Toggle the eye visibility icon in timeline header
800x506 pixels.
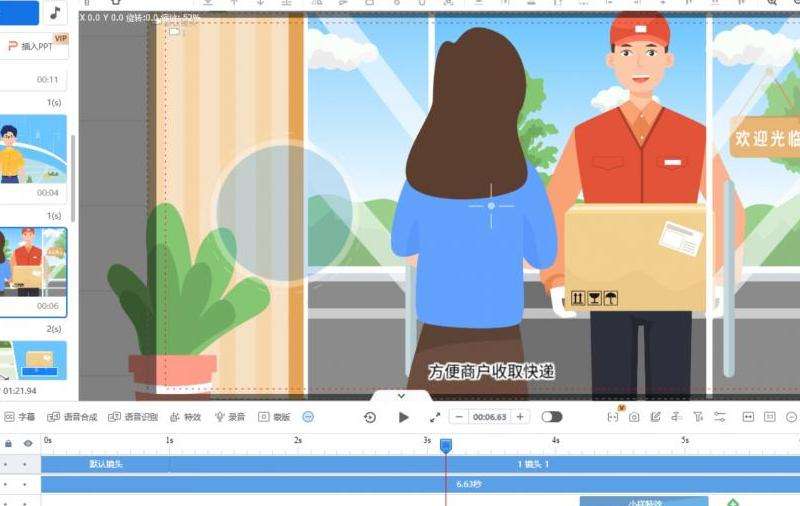pyautogui.click(x=27, y=442)
